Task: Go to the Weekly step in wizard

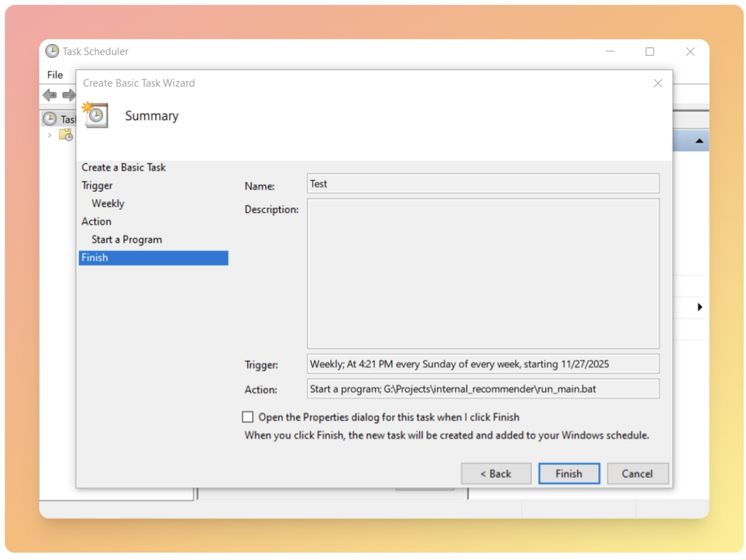Action: click(108, 204)
